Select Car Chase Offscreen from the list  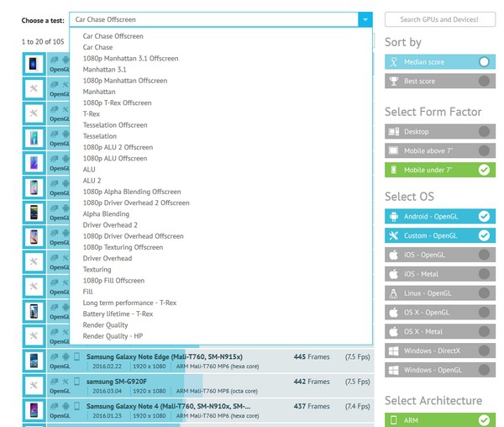[x=113, y=36]
